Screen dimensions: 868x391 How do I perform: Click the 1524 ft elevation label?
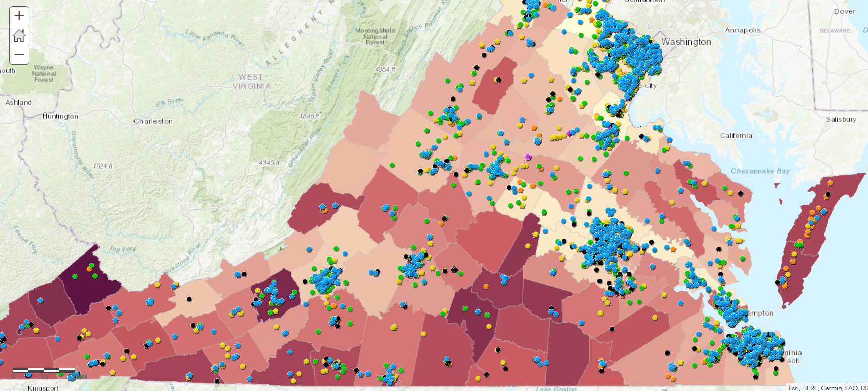[103, 166]
